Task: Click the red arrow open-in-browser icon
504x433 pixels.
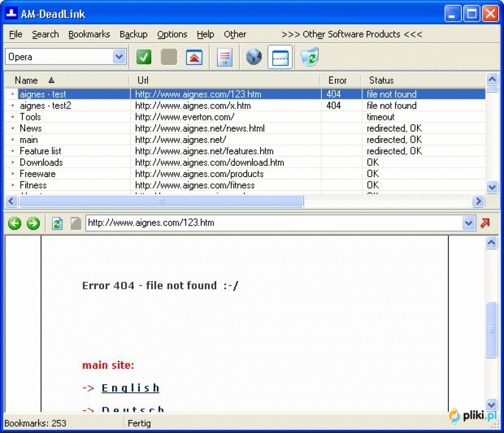Action: click(485, 222)
